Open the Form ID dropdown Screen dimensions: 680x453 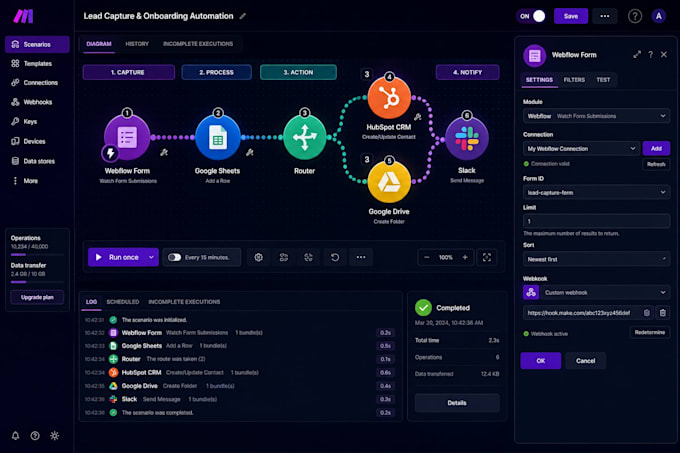[596, 192]
